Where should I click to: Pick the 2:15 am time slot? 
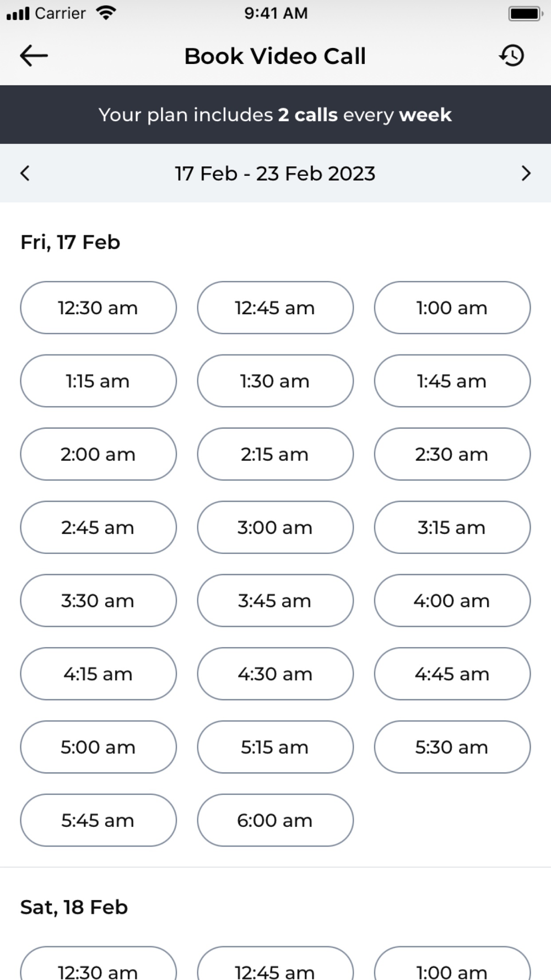(275, 454)
